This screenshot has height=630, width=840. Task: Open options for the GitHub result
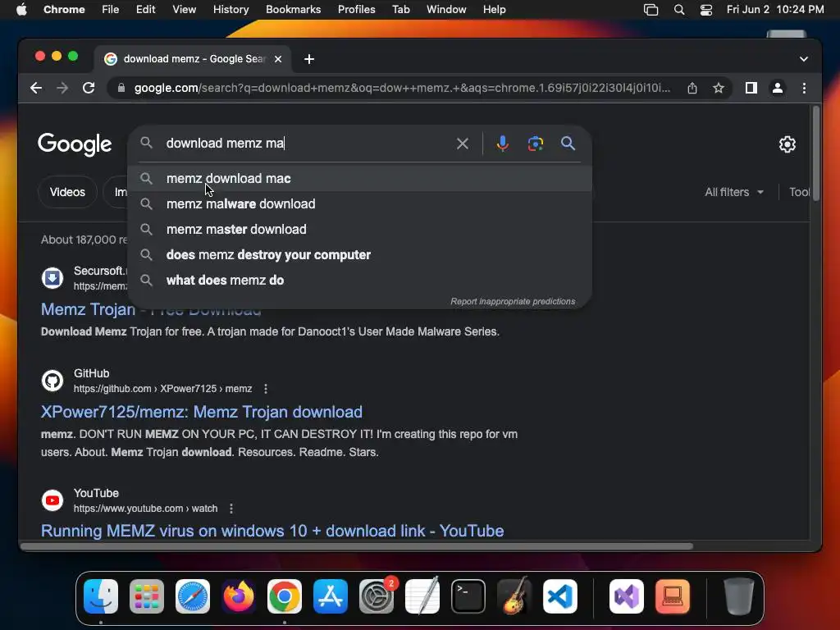pos(266,389)
